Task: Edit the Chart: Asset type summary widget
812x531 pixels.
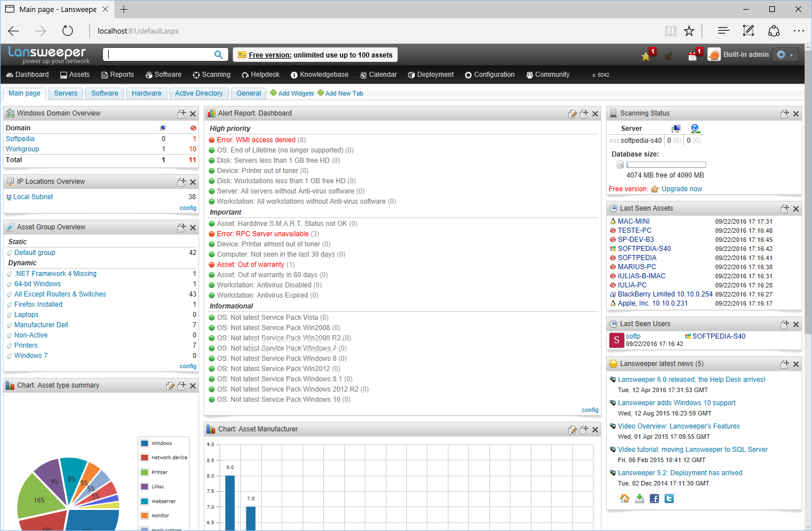Action: tap(170, 386)
